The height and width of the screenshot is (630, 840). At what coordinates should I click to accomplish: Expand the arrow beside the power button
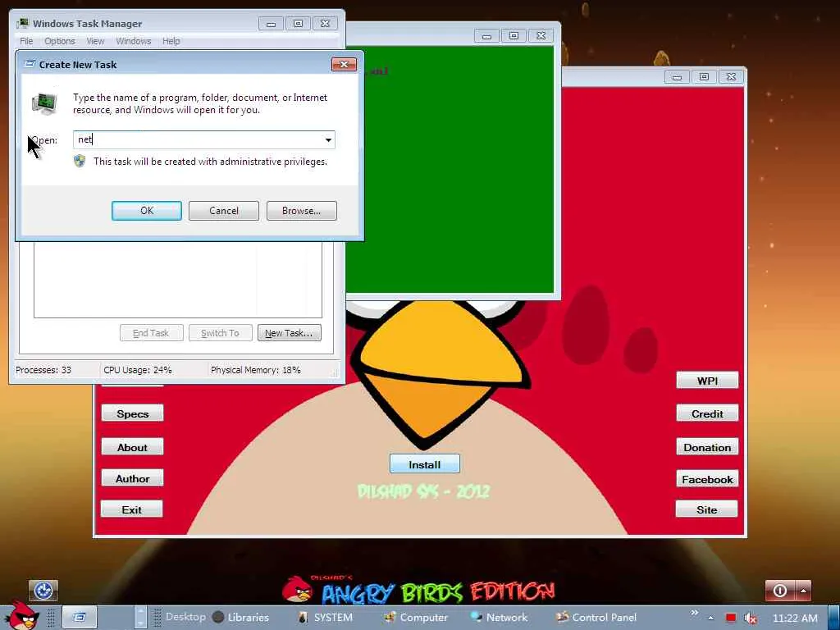pos(803,591)
